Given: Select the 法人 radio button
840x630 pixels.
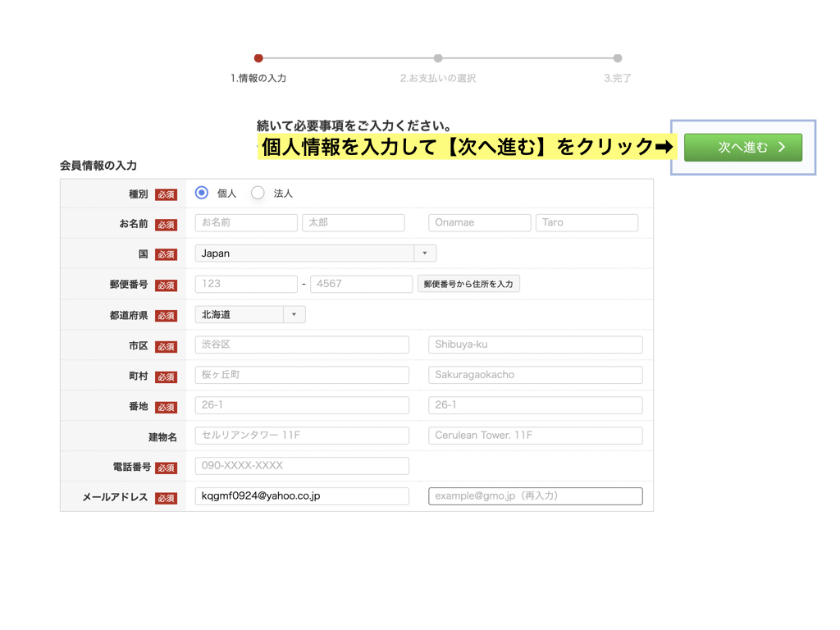Looking at the screenshot, I should tap(258, 193).
